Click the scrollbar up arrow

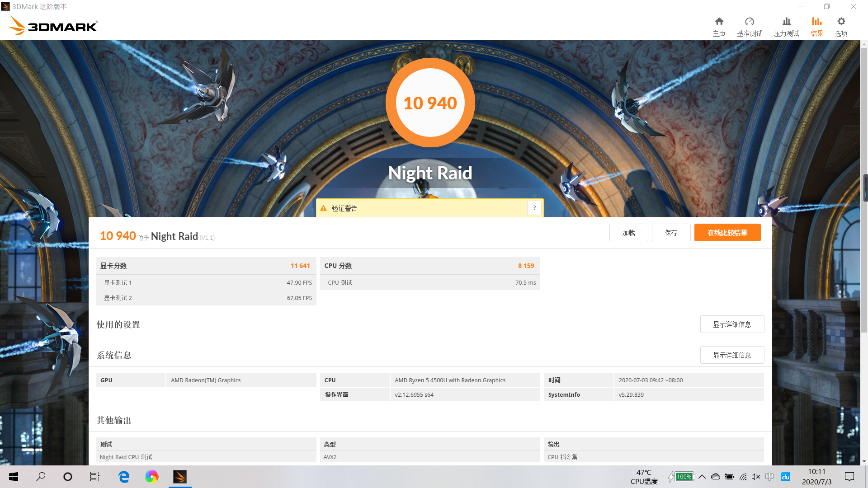tap(864, 44)
